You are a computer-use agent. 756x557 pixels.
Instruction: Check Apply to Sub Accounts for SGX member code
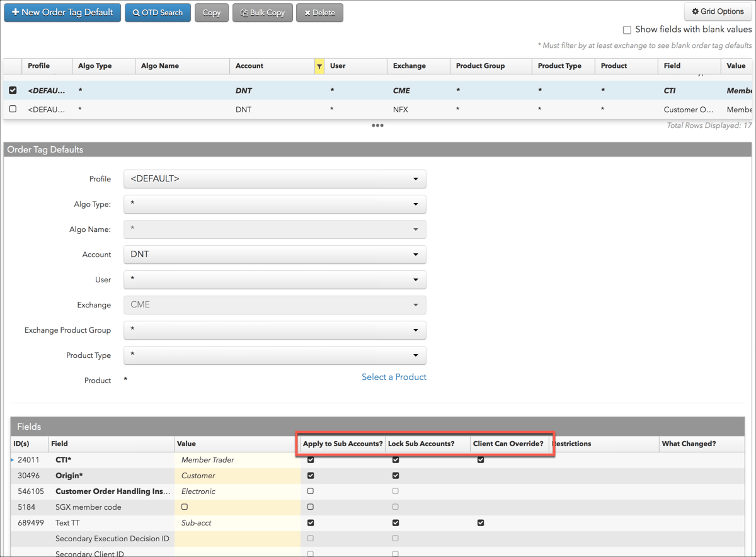pos(311,507)
